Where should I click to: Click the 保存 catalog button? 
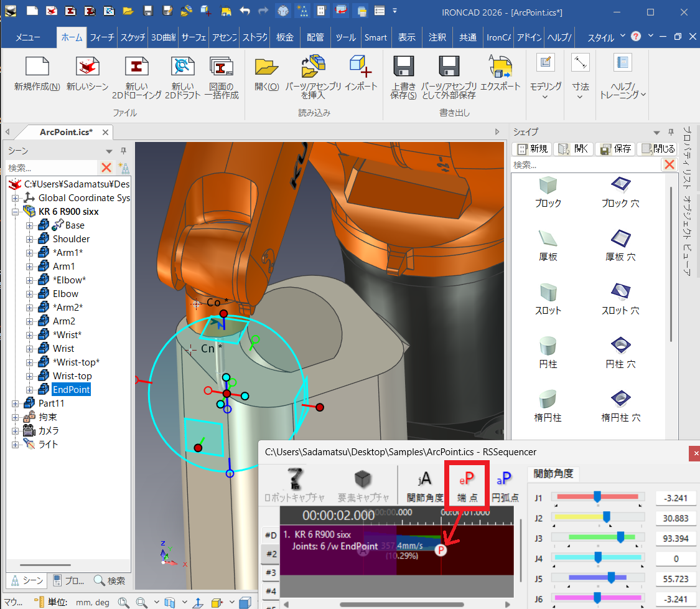(x=615, y=149)
